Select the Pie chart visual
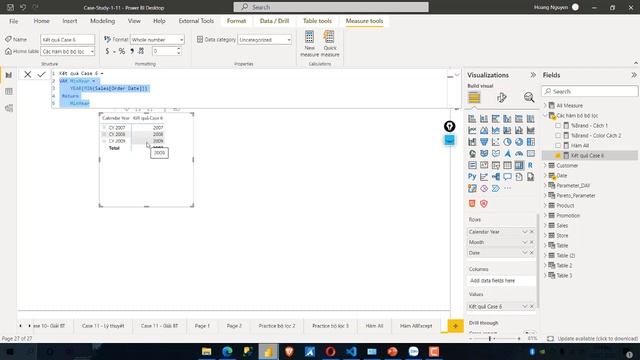Image resolution: width=640 pixels, height=360 pixels. click(x=507, y=142)
